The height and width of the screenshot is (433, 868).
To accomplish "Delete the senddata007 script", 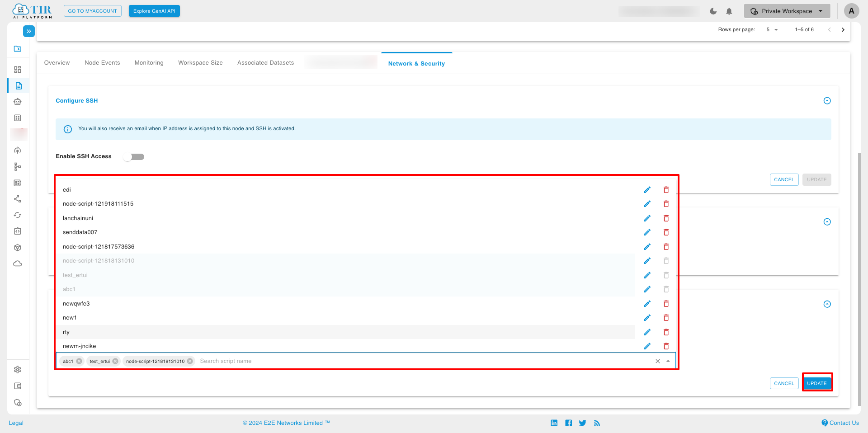I will click(x=666, y=232).
